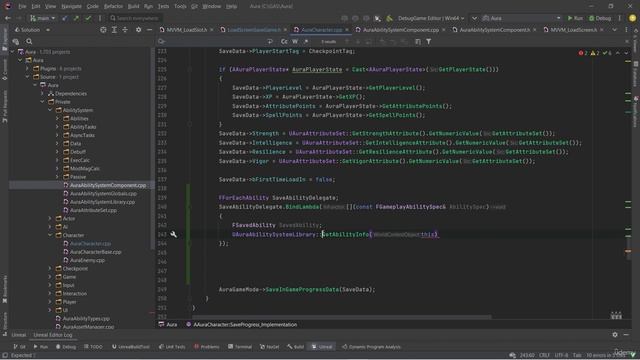Open the Unit Tests tool window
This screenshot has height=360, width=640.
click(172, 347)
